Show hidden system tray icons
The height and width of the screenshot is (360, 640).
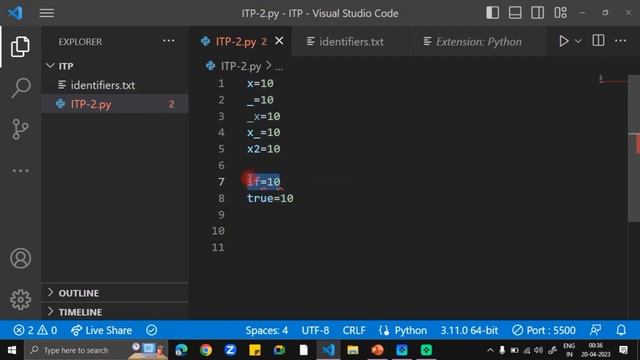pos(490,350)
